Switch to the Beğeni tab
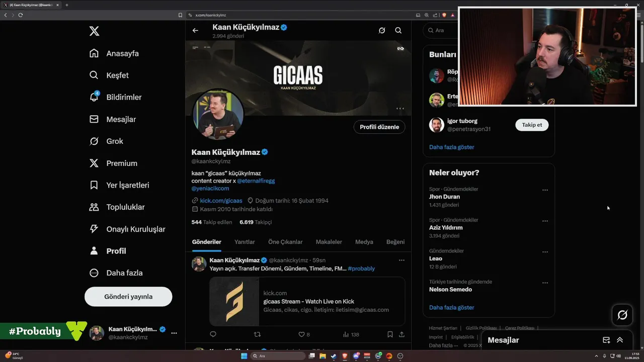The height and width of the screenshot is (362, 644). [x=395, y=242]
